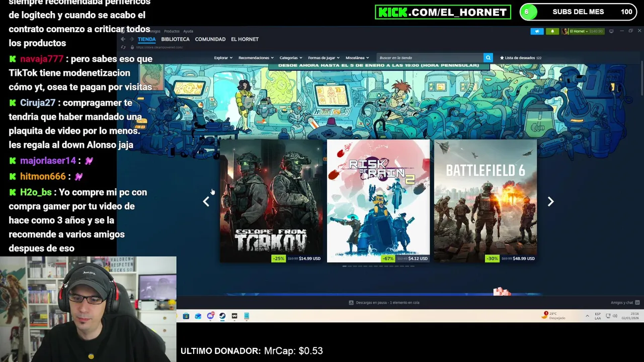
Task: Open the weather widget showing 25°C
Action: click(x=554, y=316)
